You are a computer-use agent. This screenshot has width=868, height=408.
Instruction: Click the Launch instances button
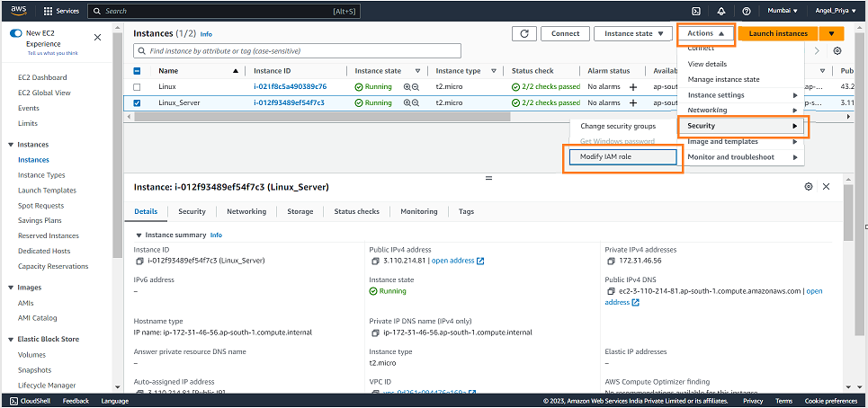tap(778, 34)
